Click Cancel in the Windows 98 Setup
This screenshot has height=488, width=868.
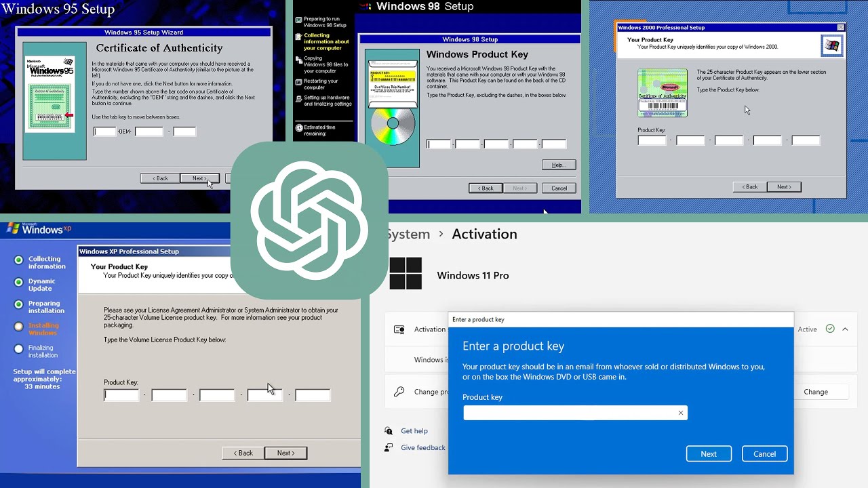click(x=559, y=188)
